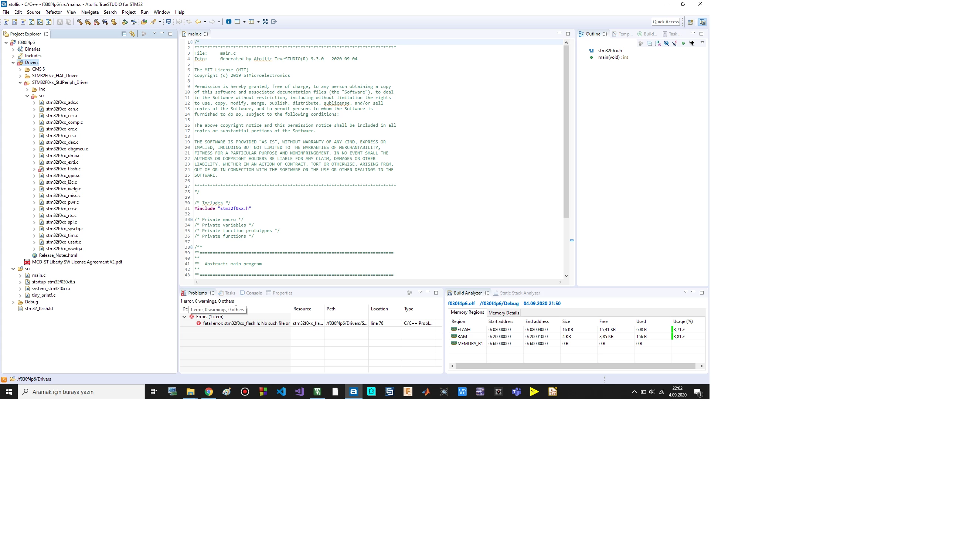Screen dimensions: 980x555
Task: Click the Back navigation yellow arrow
Action: (198, 22)
